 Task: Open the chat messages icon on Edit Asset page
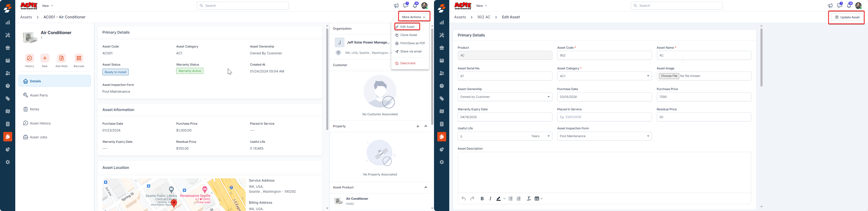coord(839,5)
